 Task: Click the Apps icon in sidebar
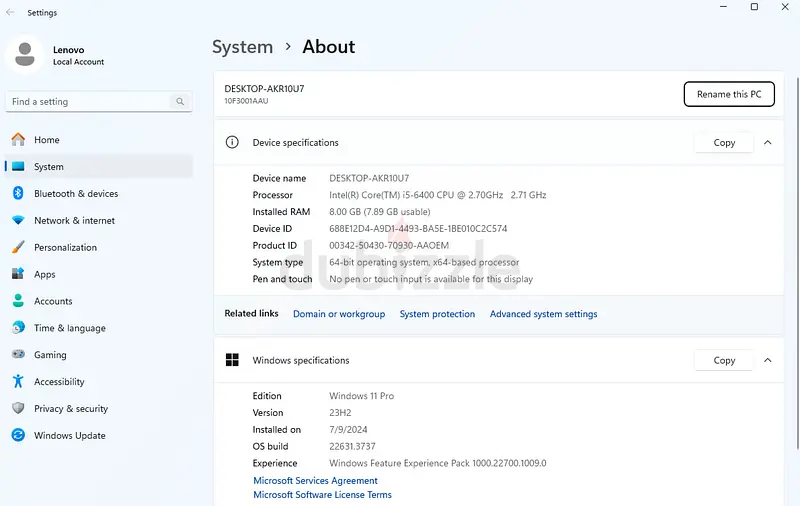click(18, 274)
